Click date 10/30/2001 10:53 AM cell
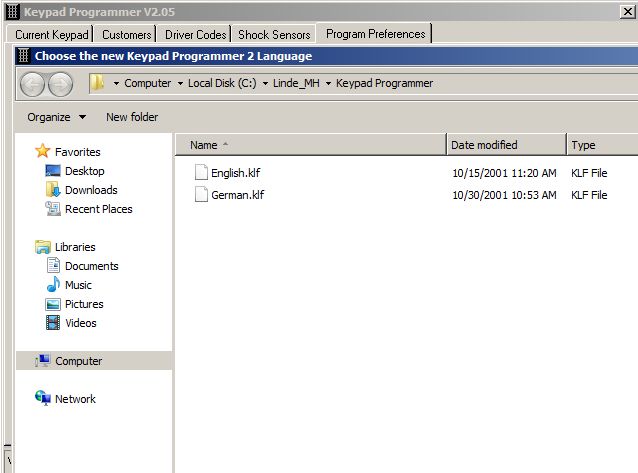Screen dimensions: 638x473 pos(504,195)
